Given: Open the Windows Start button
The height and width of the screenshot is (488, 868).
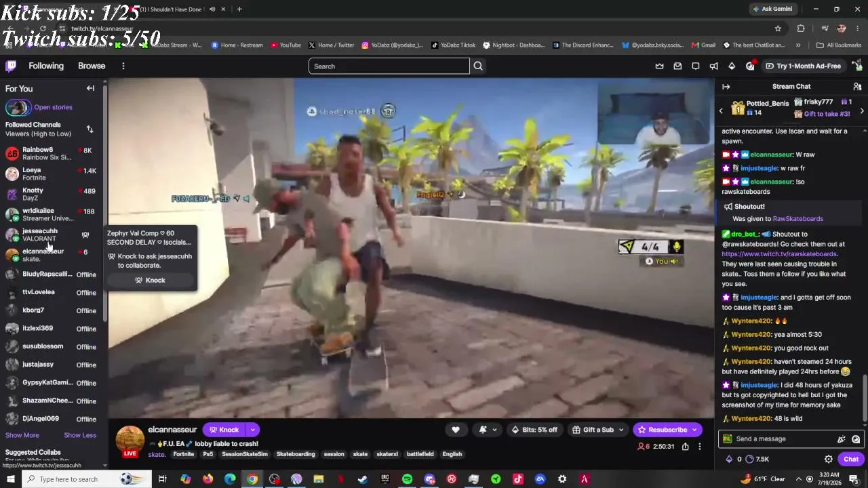Looking at the screenshot, I should click(10, 479).
